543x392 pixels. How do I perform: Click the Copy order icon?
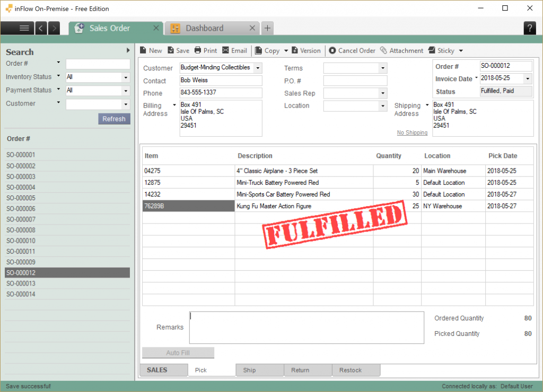[x=258, y=50]
